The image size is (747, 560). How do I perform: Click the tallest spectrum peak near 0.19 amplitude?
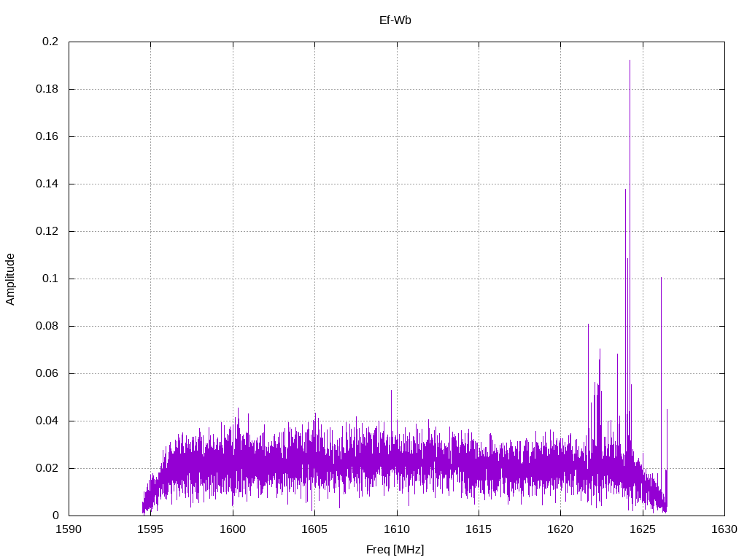[630, 61]
